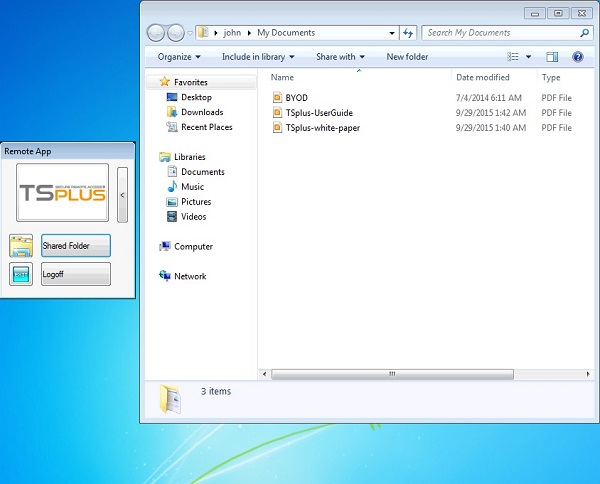This screenshot has height=484, width=600.
Task: Click New folder in toolbar
Action: click(407, 57)
